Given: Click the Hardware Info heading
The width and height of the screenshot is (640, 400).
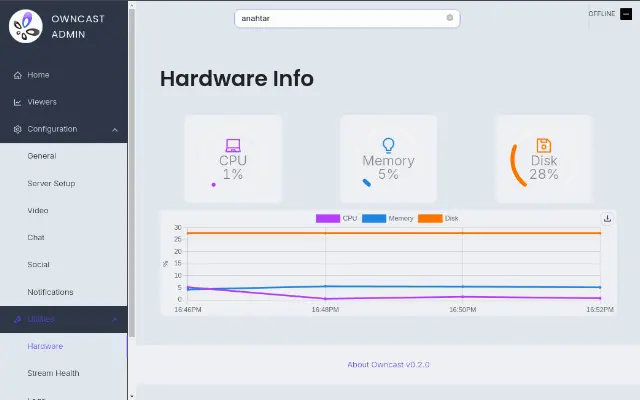Looking at the screenshot, I should pyautogui.click(x=237, y=79).
